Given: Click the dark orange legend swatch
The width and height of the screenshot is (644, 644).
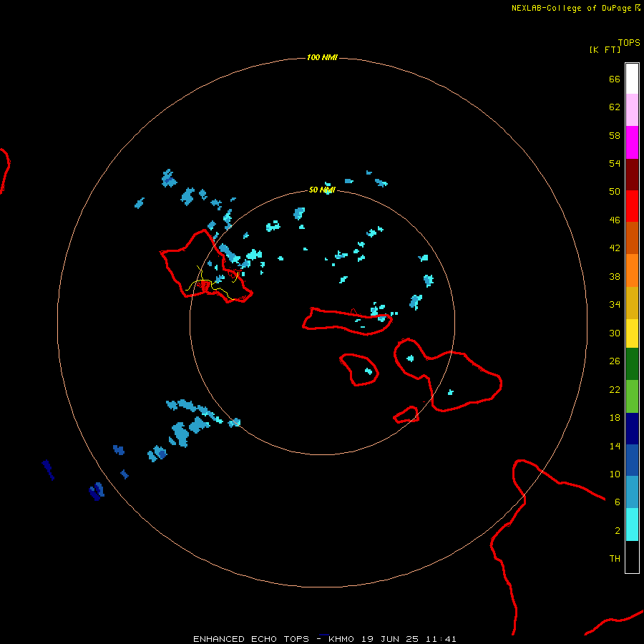Looking at the screenshot, I should coord(632,238).
